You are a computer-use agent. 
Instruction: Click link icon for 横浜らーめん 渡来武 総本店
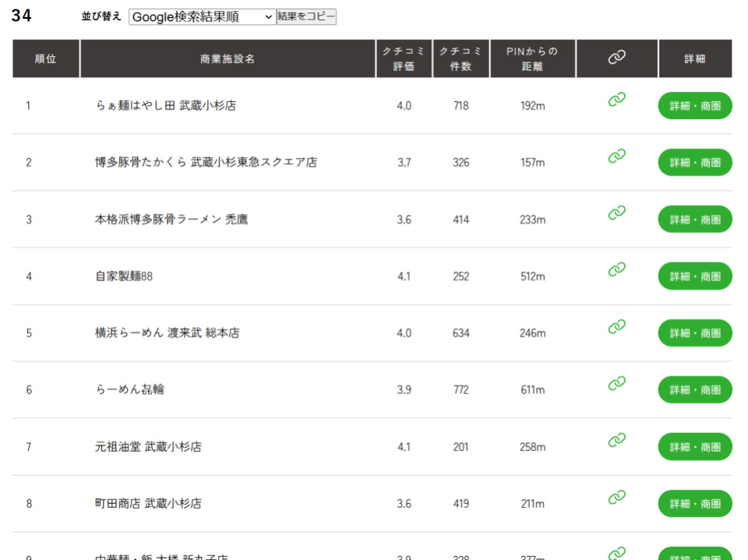[x=616, y=327]
